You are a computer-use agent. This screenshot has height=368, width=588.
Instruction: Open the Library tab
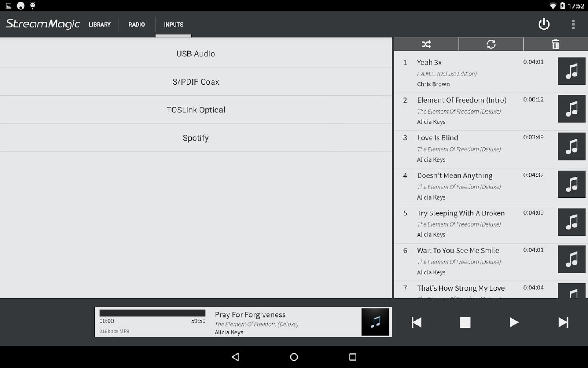tap(100, 25)
